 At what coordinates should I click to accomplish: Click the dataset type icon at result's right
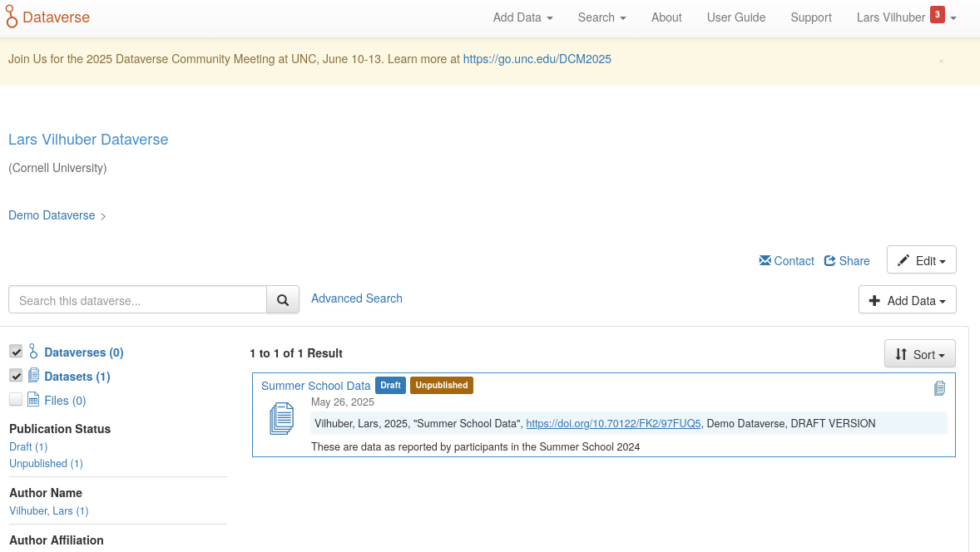tap(939, 388)
